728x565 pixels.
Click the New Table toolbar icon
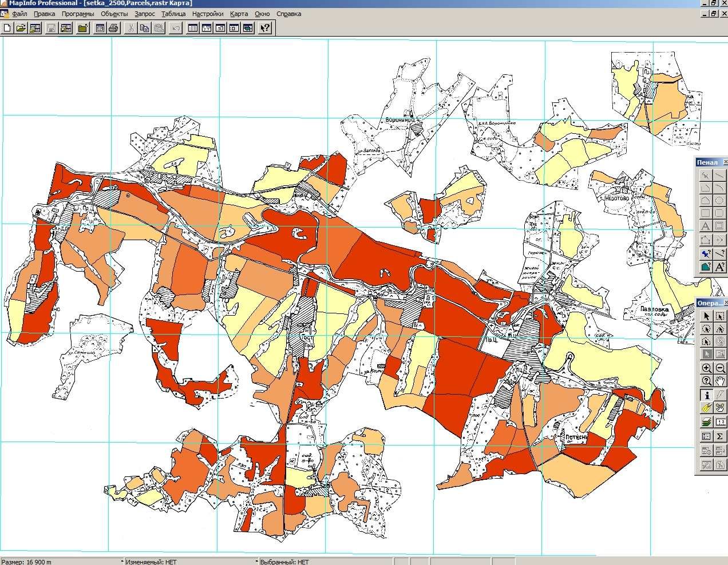[7, 27]
